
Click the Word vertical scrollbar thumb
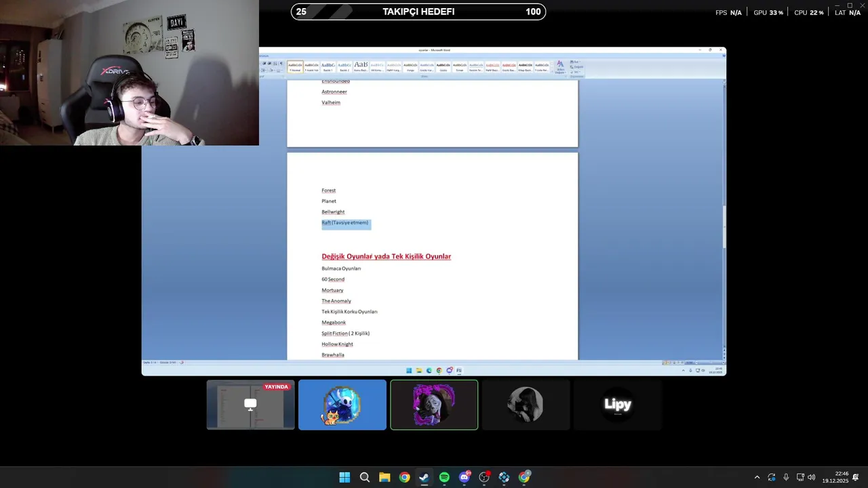pyautogui.click(x=724, y=226)
